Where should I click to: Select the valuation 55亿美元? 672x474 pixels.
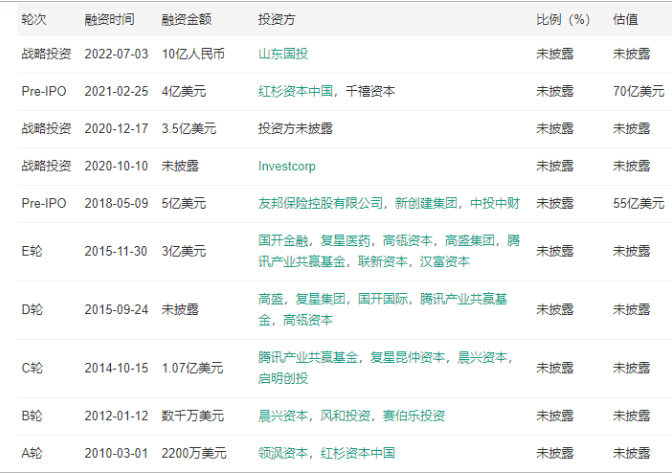639,203
